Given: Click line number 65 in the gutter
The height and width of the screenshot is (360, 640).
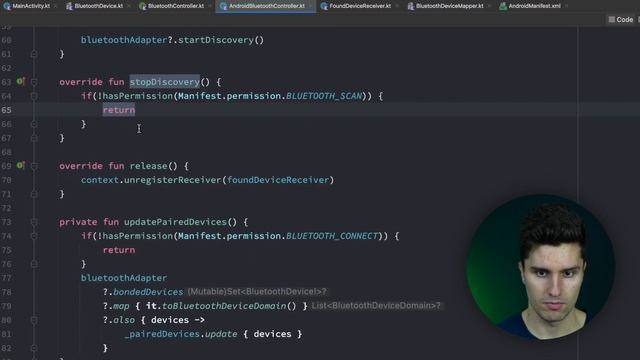Looking at the screenshot, I should 7,110.
